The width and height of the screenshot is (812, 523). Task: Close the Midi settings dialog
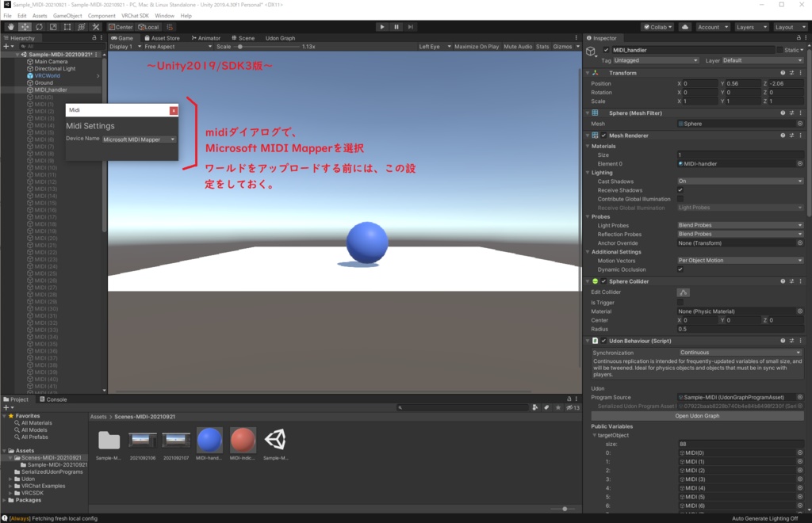[x=174, y=110]
